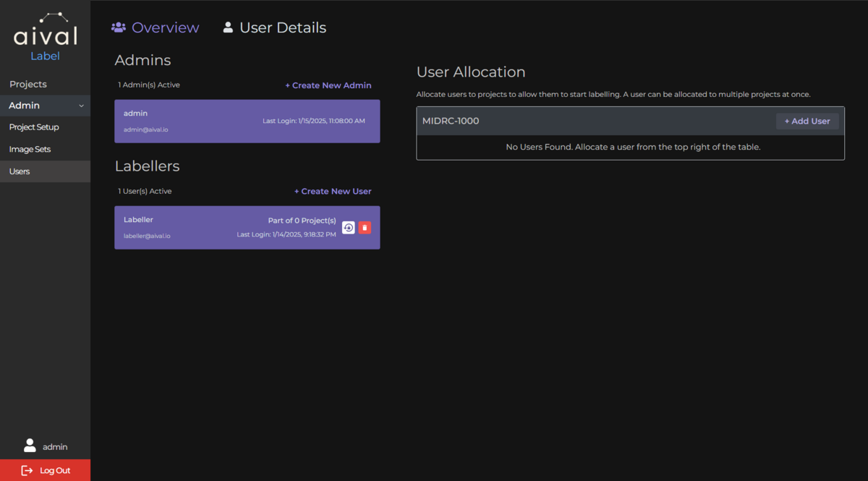Switch to the User Details tab
868x481 pixels.
(x=282, y=27)
